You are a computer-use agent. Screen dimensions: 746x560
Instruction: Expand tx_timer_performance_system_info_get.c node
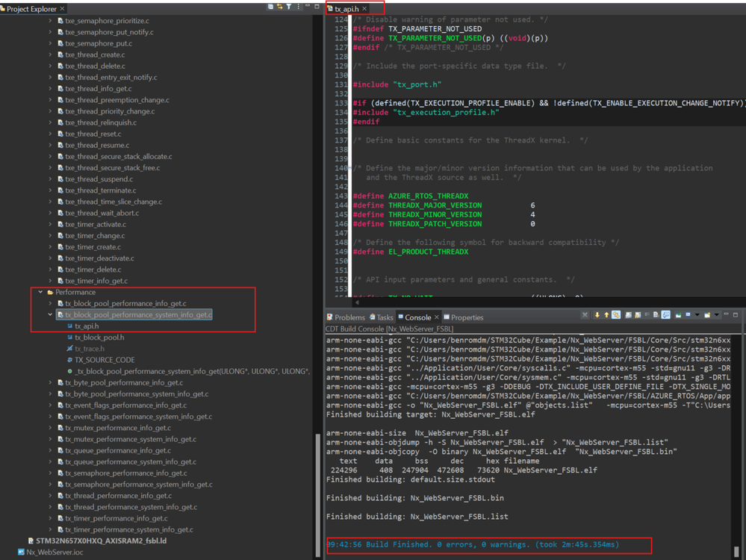coord(50,529)
